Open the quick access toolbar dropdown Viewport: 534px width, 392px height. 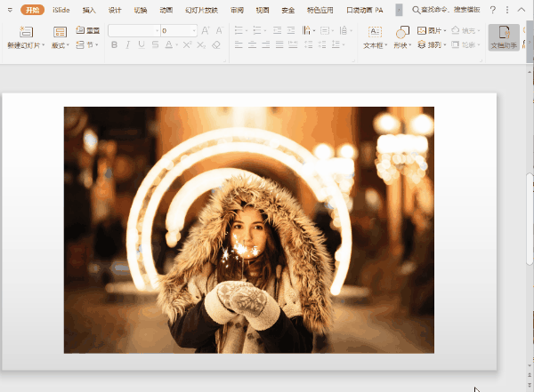pos(10,10)
